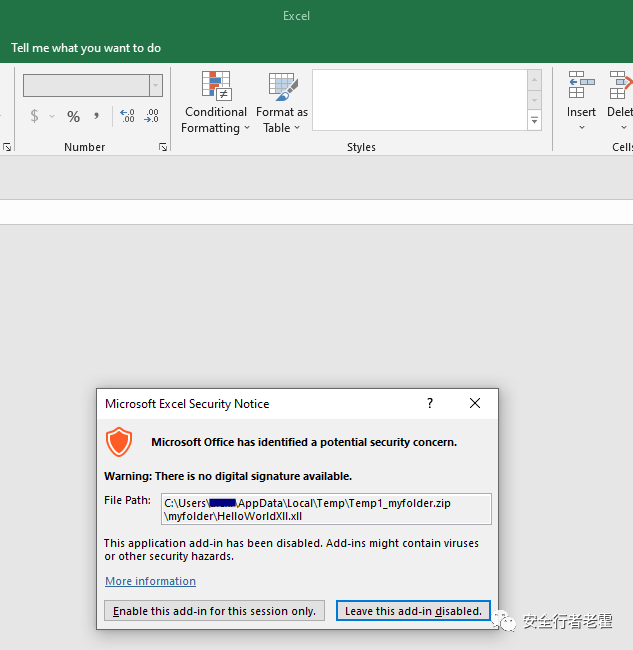The image size is (633, 650).
Task: Click the Styles group label
Action: (361, 147)
